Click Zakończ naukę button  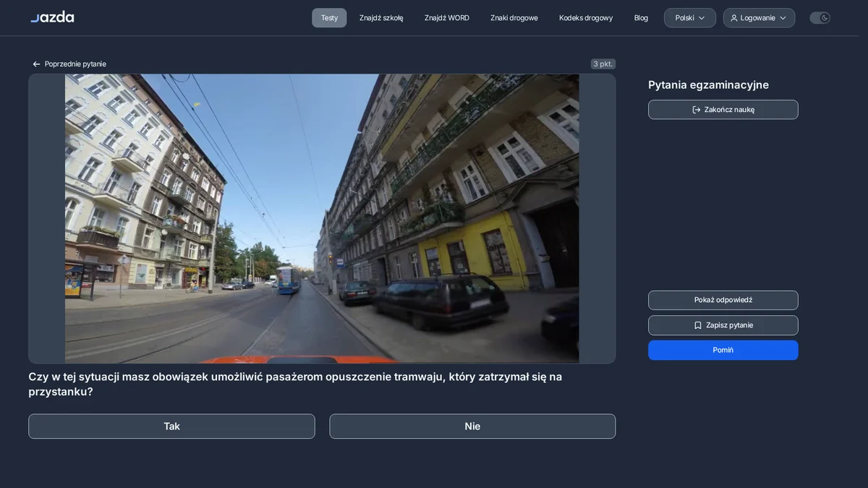[723, 110]
